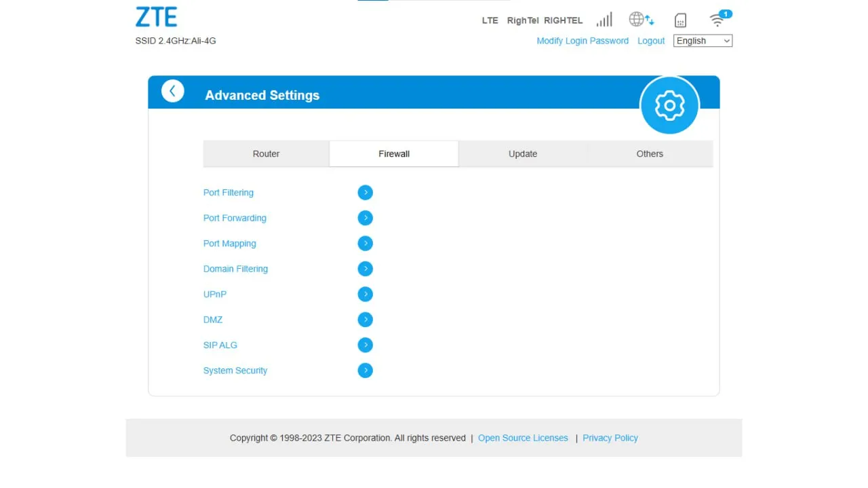Click the back arrow in Advanced Settings header
This screenshot has height=488, width=868.
172,91
